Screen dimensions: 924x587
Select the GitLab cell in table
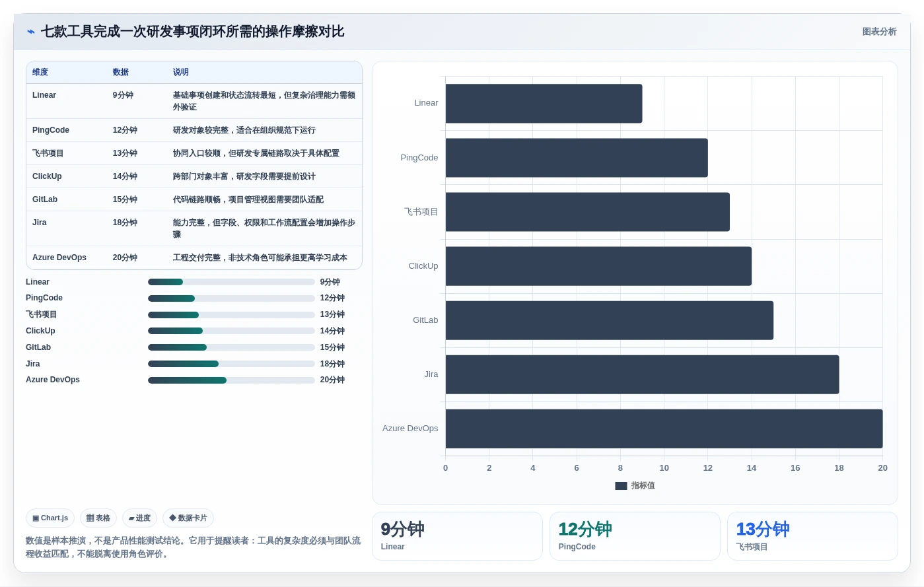pyautogui.click(x=45, y=199)
